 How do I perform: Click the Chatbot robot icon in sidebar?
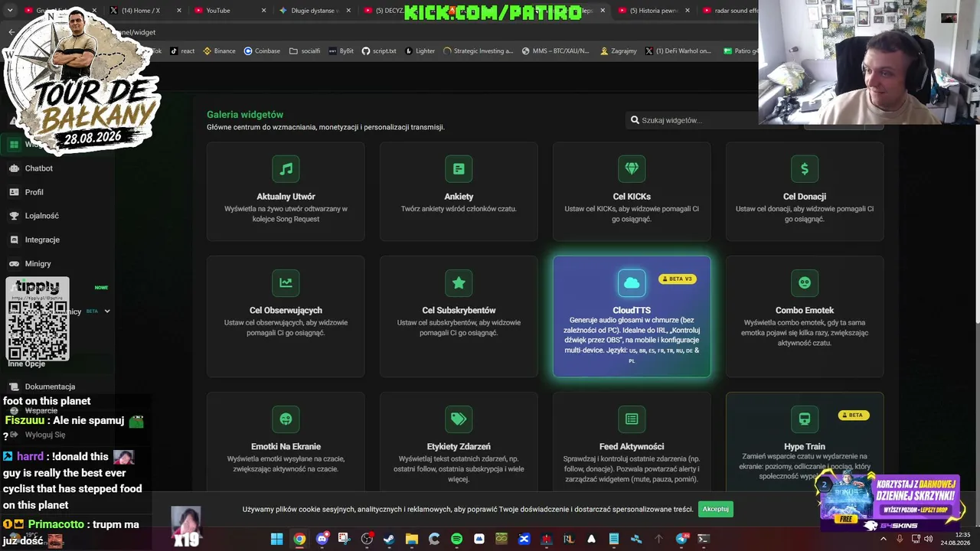tap(14, 168)
